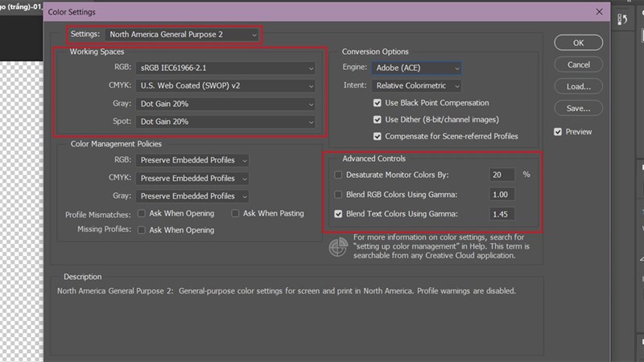Expand the Intent dropdown
The width and height of the screenshot is (644, 362).
click(417, 85)
